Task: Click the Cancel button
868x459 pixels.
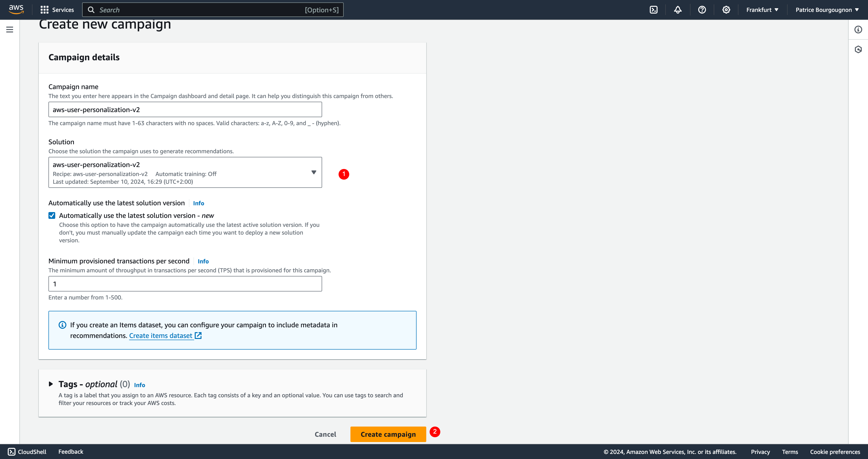Action: (x=325, y=434)
